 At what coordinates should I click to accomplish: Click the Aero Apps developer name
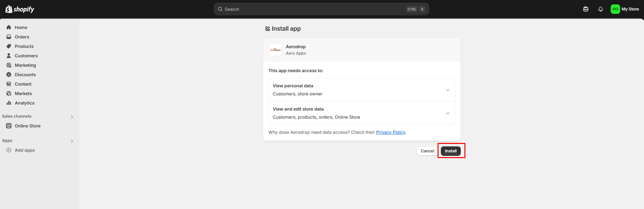[296, 53]
